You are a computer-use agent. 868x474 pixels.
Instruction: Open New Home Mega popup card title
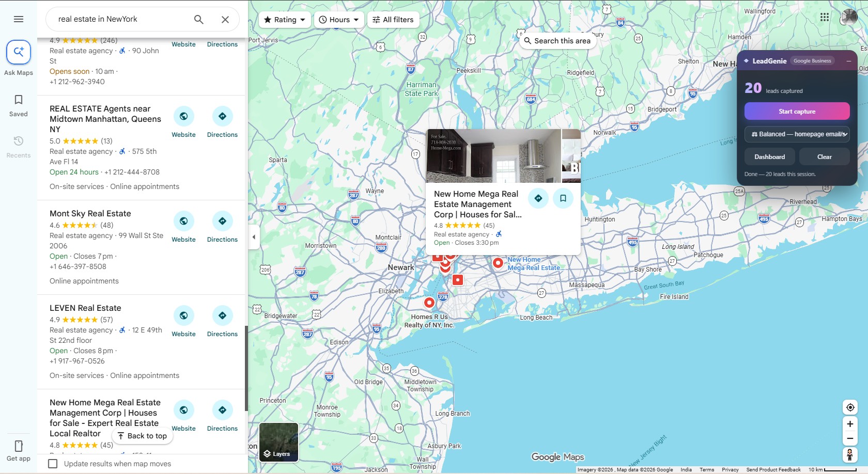478,204
